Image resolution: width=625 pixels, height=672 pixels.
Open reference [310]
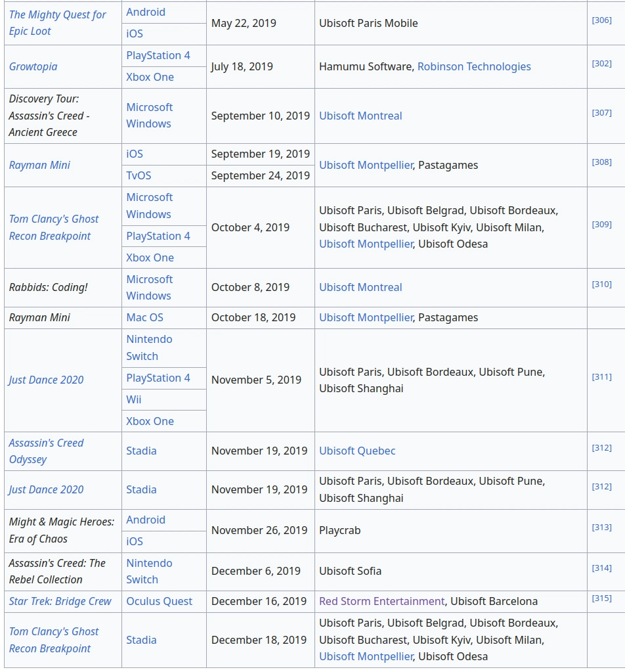(x=601, y=284)
